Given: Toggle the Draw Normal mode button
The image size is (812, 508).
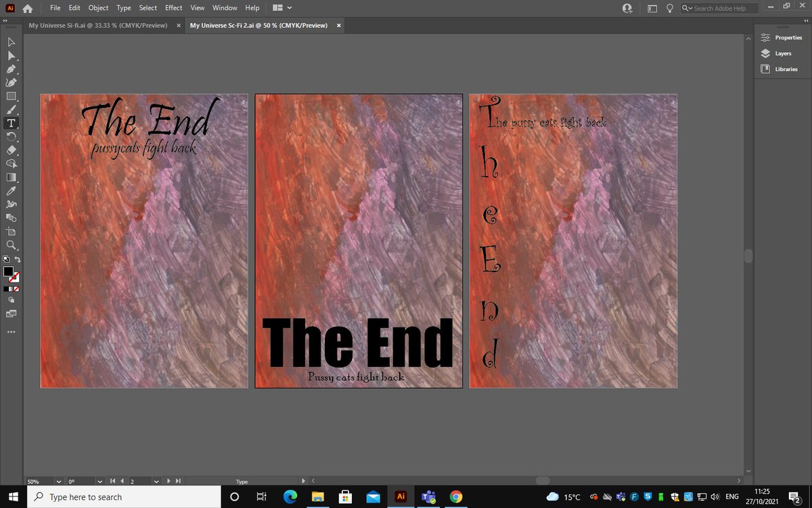Looking at the screenshot, I should [11, 299].
